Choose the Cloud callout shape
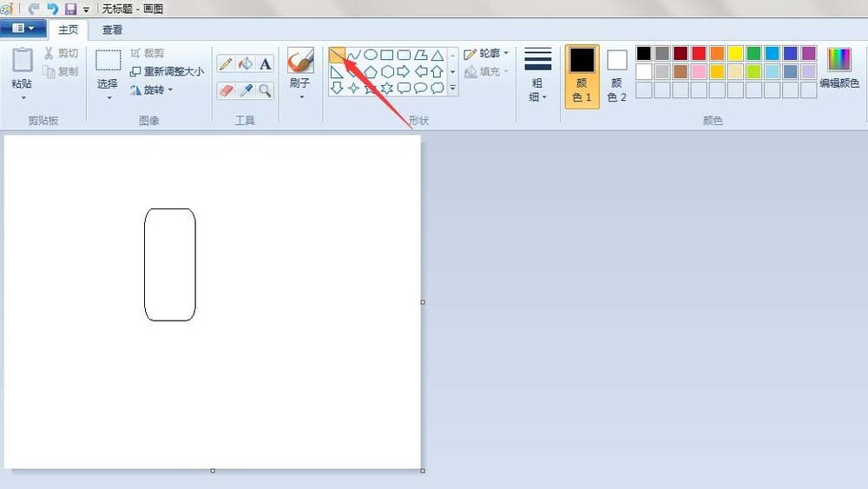This screenshot has height=489, width=868. (437, 88)
